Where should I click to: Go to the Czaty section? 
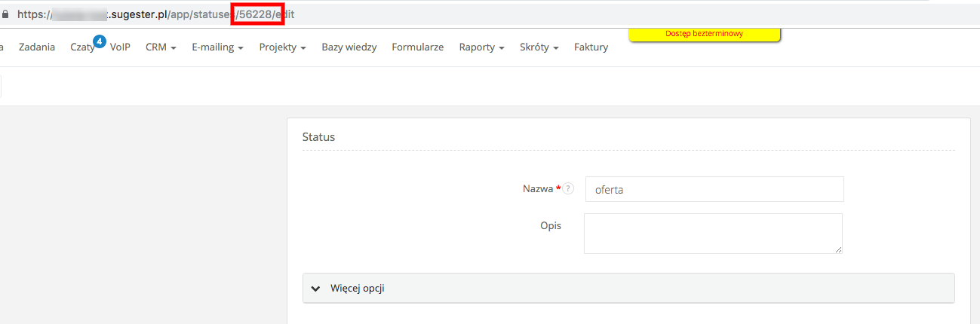[82, 47]
